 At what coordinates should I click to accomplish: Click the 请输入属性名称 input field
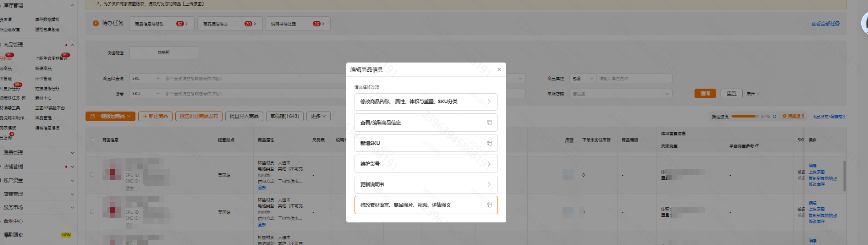pyautogui.click(x=634, y=78)
